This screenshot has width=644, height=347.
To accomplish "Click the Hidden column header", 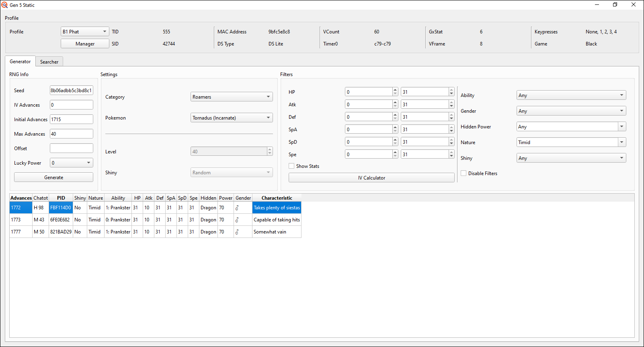I will (x=208, y=198).
